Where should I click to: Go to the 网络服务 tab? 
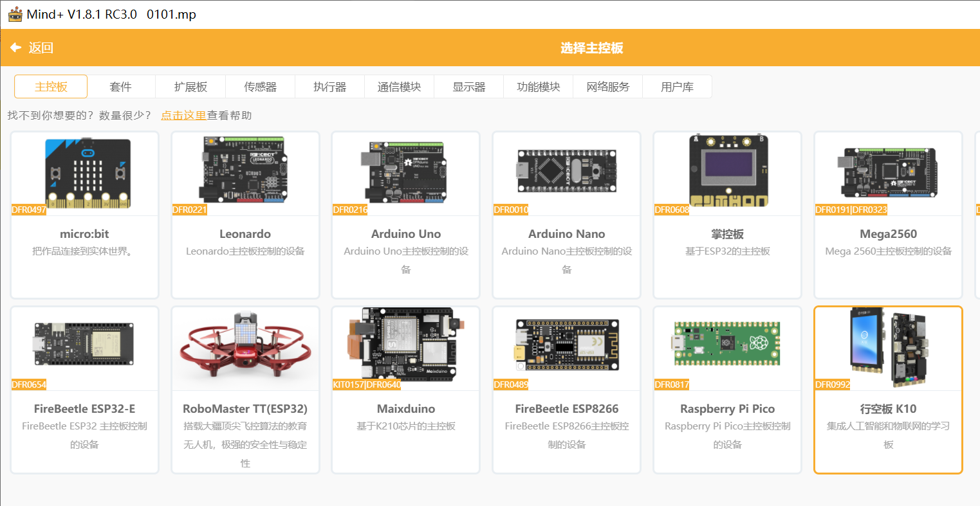click(607, 87)
